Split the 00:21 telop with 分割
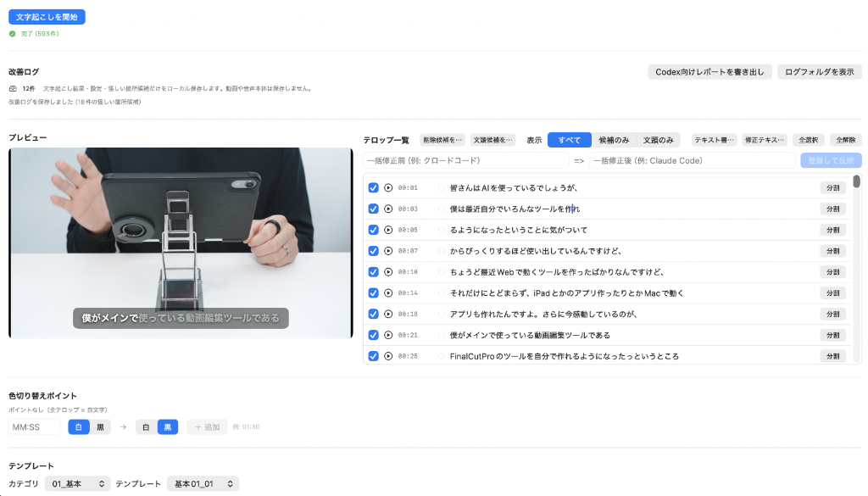Viewport: 868px width, 496px height. [832, 335]
